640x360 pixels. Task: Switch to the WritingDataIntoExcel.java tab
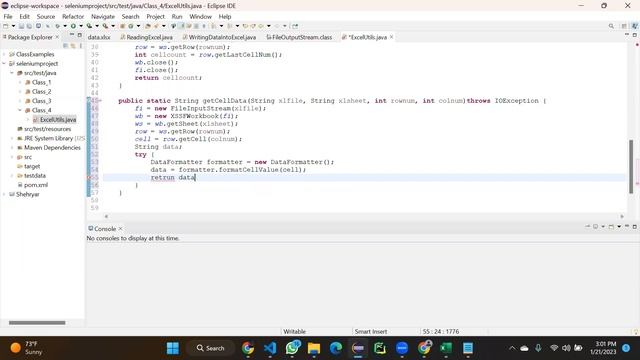coord(220,37)
